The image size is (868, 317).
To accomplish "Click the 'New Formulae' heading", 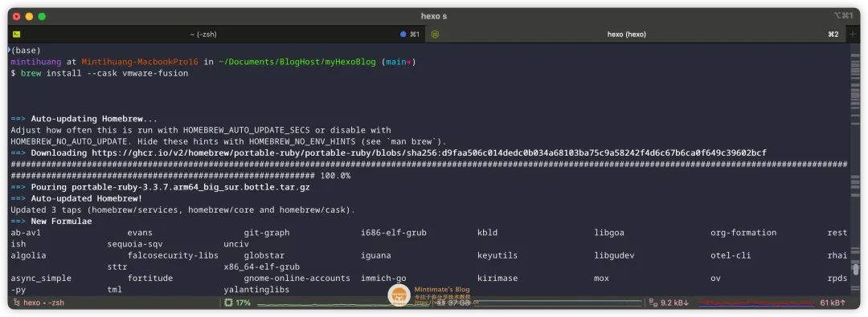I will tap(61, 221).
